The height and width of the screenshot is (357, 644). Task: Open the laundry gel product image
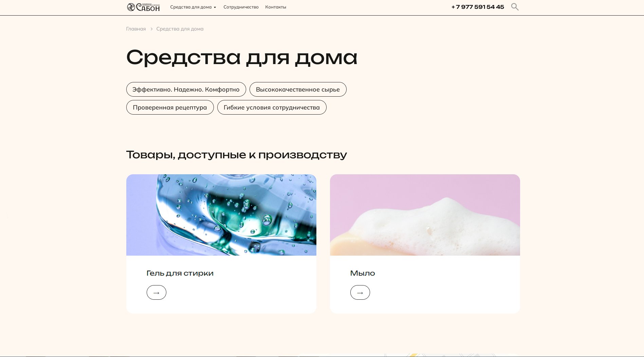(x=221, y=215)
